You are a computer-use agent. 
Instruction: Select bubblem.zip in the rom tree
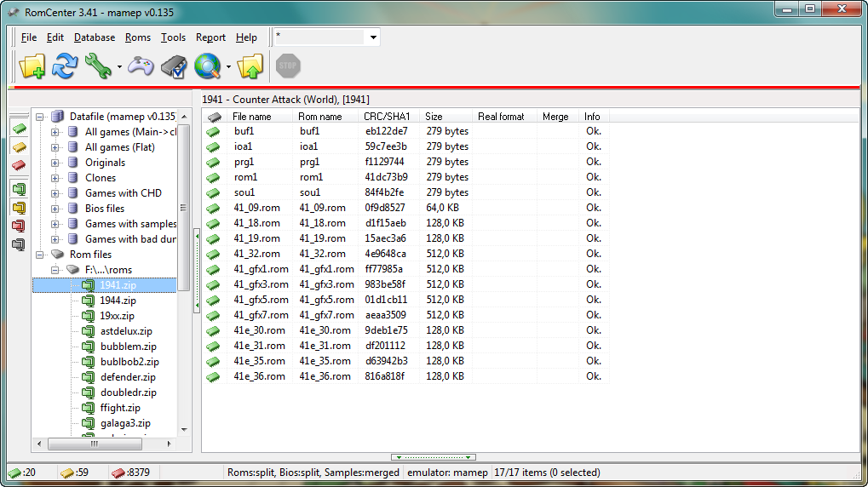point(128,347)
